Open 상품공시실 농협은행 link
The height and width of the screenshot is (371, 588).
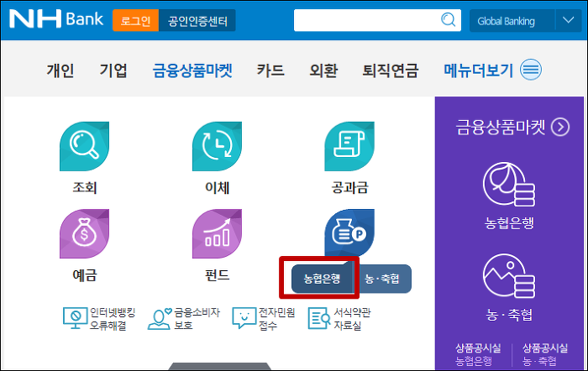478,354
